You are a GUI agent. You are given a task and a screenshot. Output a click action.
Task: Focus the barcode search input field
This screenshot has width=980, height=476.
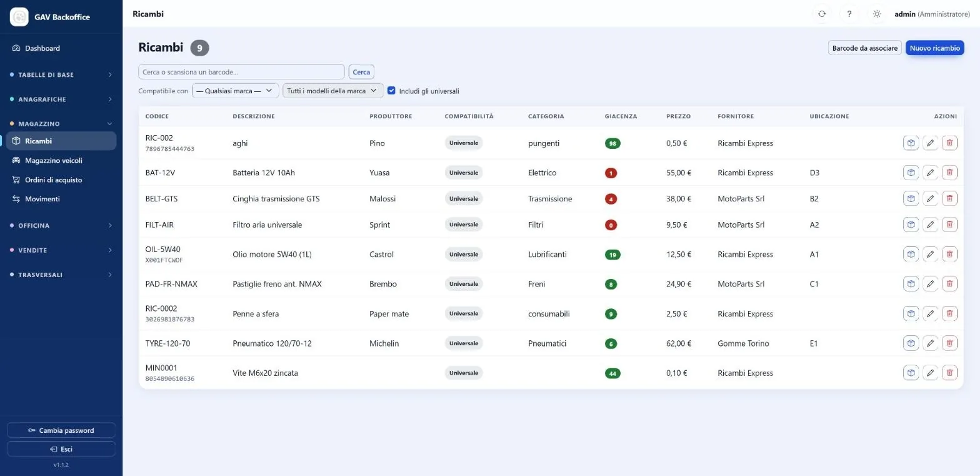(241, 72)
